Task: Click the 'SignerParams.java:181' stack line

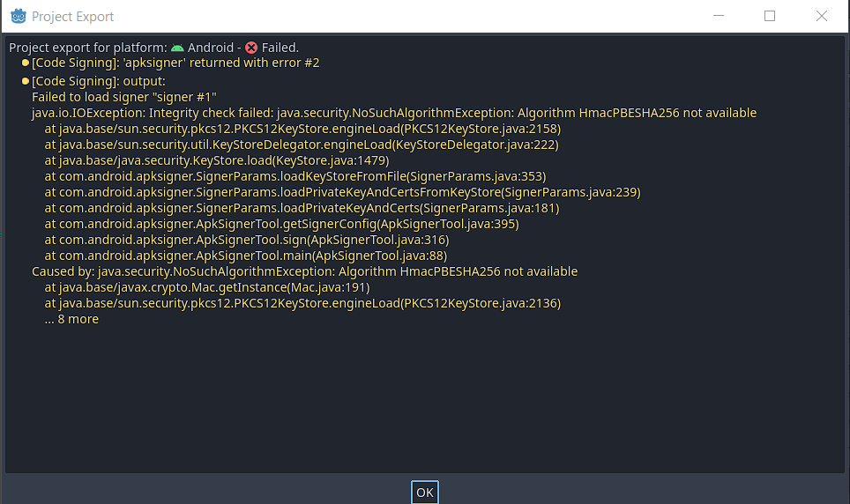Action: pos(302,208)
